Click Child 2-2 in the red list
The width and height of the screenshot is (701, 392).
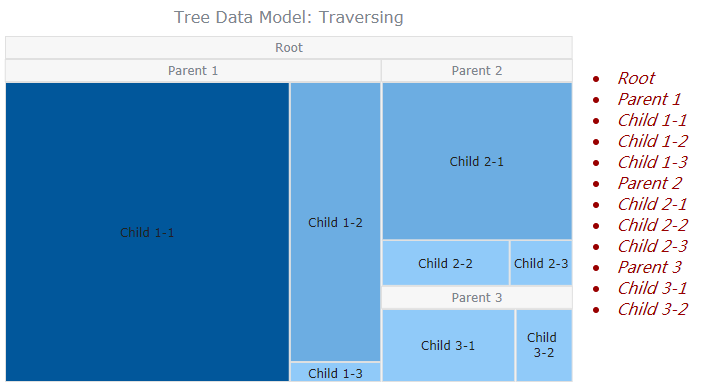click(653, 225)
